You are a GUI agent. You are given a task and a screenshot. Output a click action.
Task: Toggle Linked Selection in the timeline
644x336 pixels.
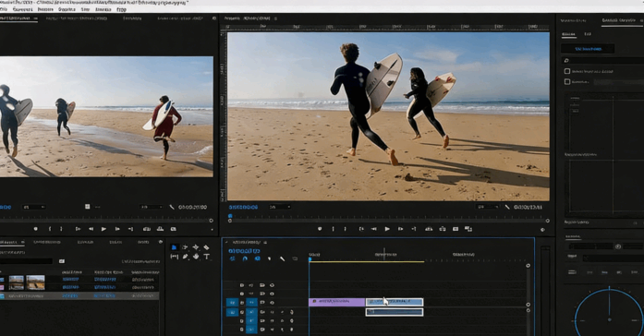[257, 258]
